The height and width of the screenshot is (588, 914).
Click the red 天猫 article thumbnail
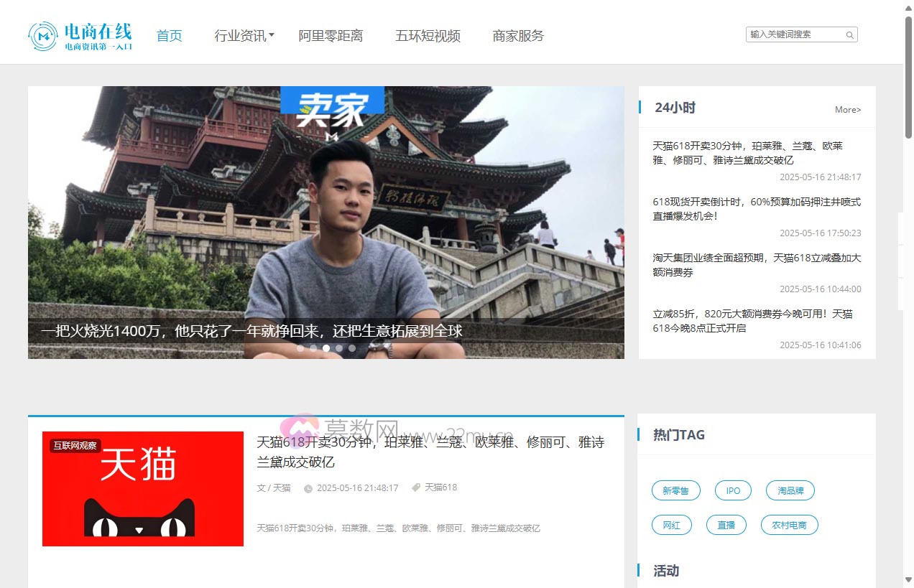click(143, 488)
